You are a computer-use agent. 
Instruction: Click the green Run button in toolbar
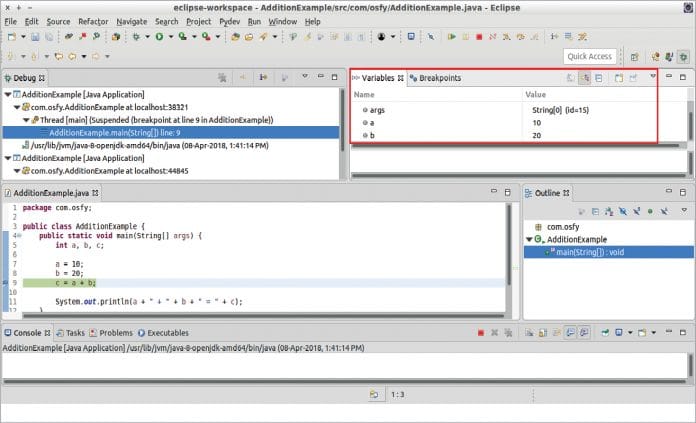(x=158, y=37)
